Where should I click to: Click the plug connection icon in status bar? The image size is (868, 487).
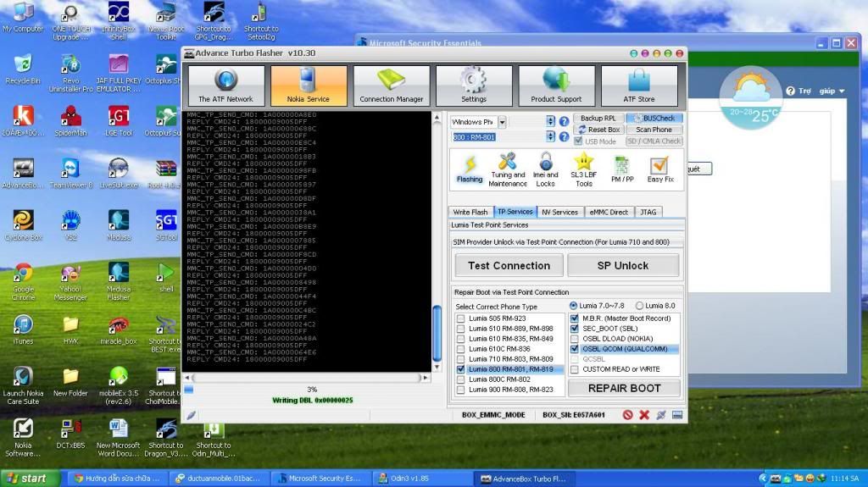[660, 414]
